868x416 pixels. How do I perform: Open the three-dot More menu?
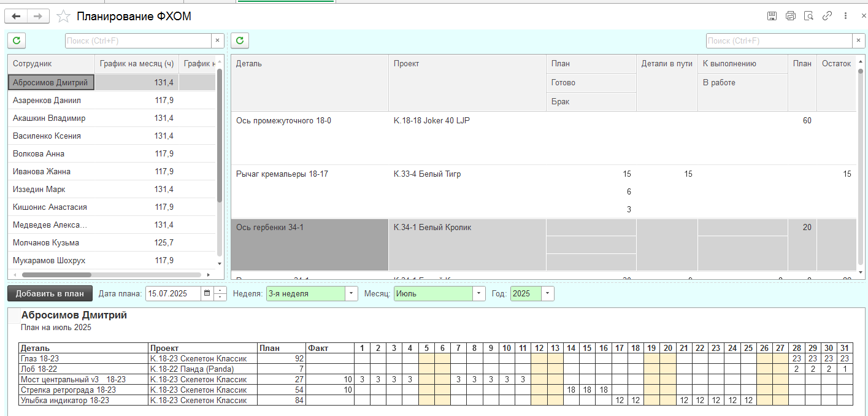click(845, 17)
